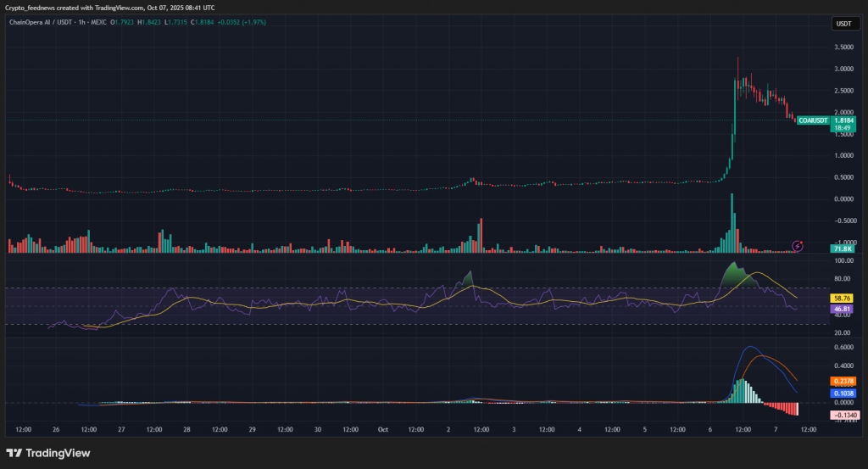Click the 100.00 level on the RSI scale
Image resolution: width=868 pixels, height=469 pixels.
click(x=843, y=262)
